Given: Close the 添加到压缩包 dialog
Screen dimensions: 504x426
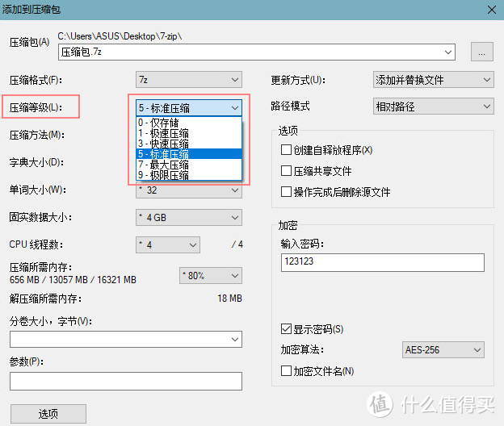Looking at the screenshot, I should pyautogui.click(x=491, y=10).
